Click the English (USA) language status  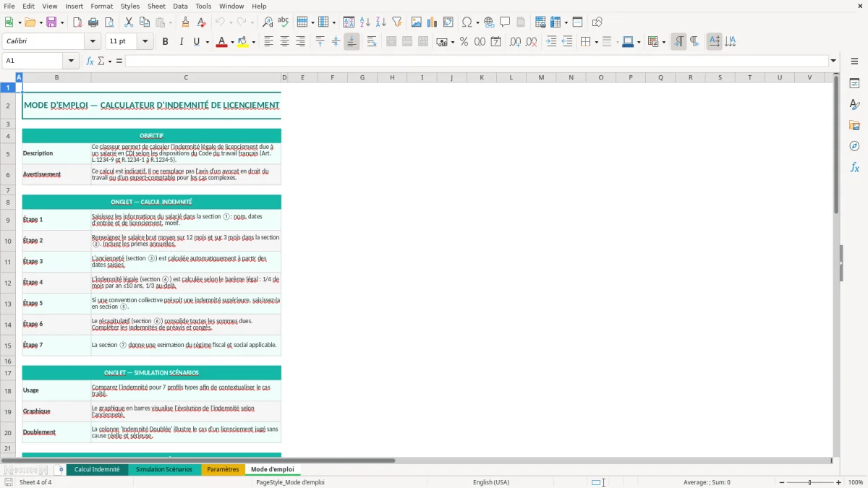coord(491,482)
